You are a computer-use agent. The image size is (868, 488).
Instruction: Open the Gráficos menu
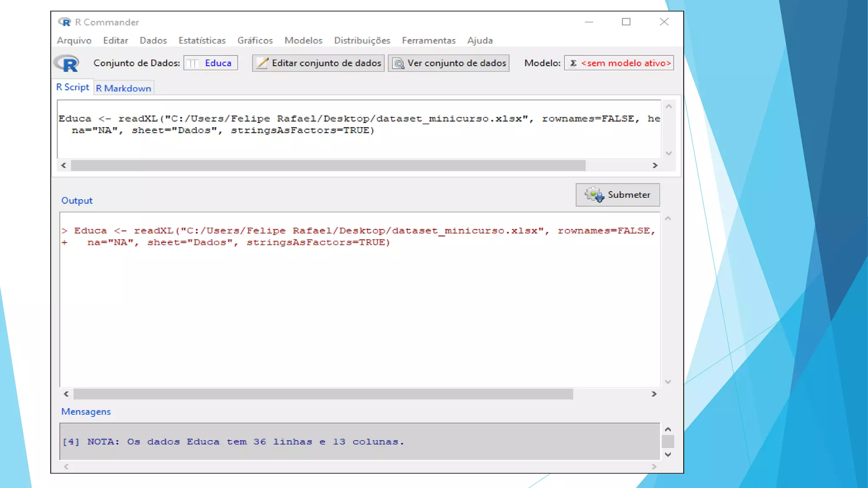tap(255, 40)
